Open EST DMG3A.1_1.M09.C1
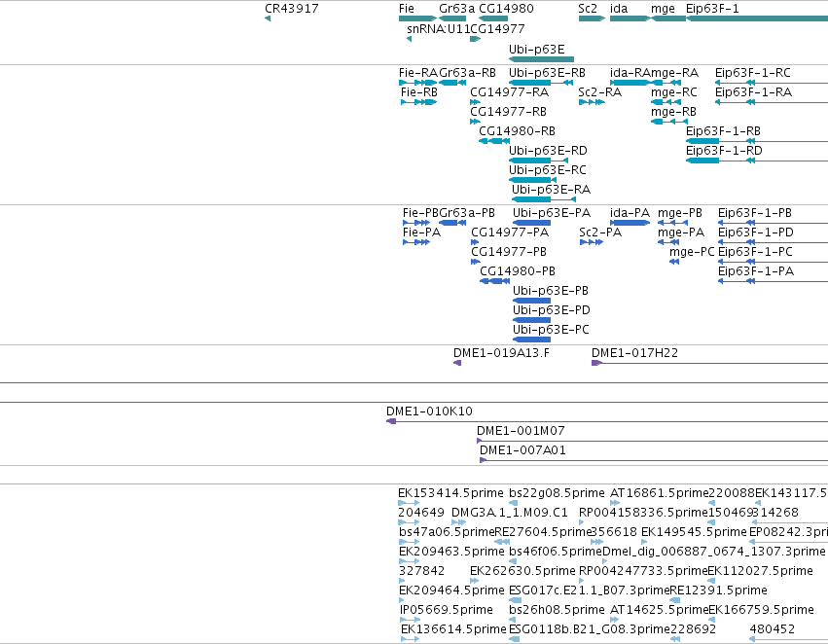This screenshot has height=644, width=828. (x=458, y=522)
